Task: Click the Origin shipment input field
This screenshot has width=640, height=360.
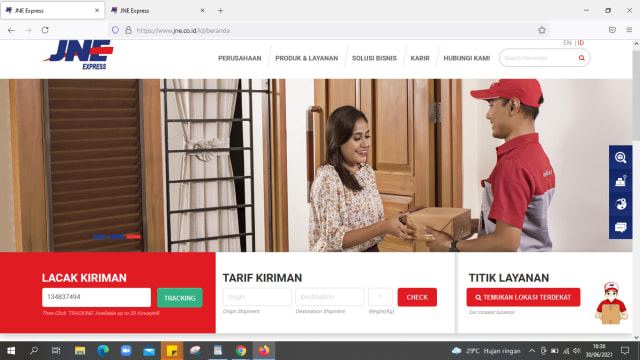Action: tap(257, 297)
